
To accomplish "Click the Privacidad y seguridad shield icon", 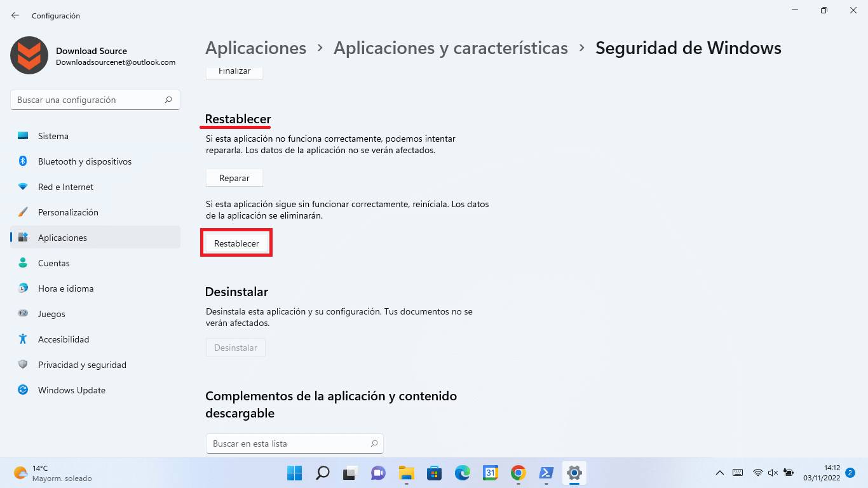I will (x=23, y=365).
